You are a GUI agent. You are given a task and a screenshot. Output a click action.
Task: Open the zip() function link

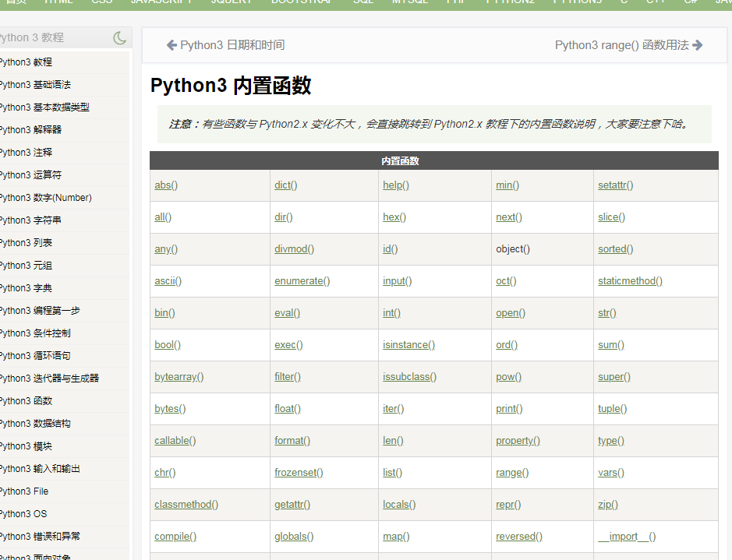pyautogui.click(x=608, y=505)
